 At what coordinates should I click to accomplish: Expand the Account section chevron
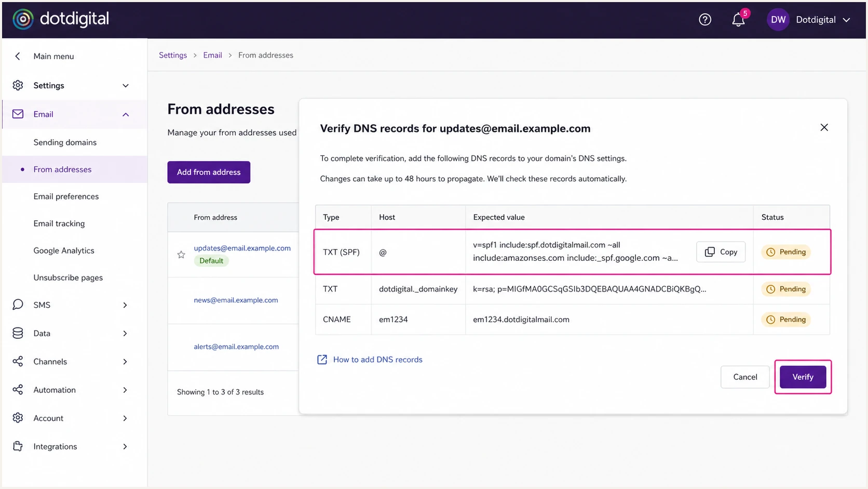pos(125,418)
